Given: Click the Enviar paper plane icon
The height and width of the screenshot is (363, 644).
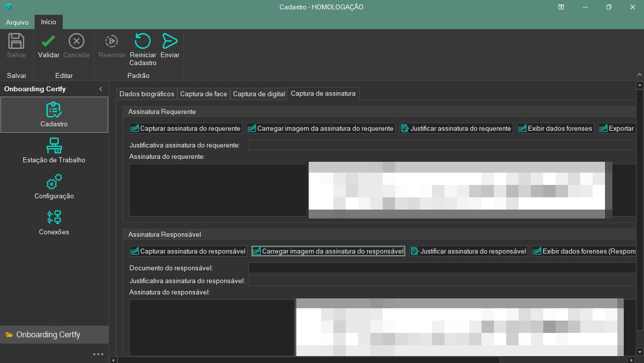Looking at the screenshot, I should coord(170,41).
